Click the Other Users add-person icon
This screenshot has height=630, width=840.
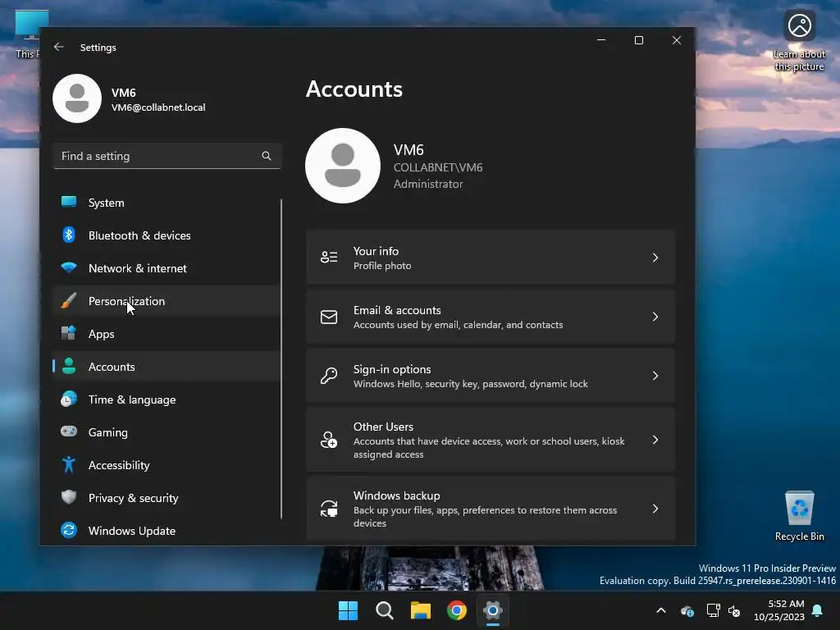[x=329, y=440]
